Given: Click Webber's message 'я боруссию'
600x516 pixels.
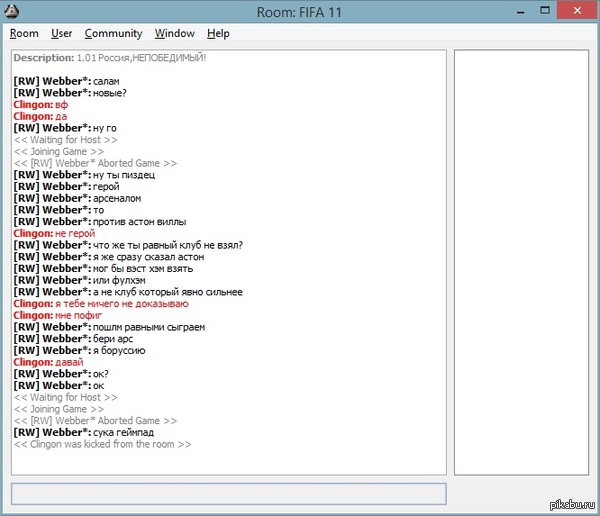Looking at the screenshot, I should pyautogui.click(x=80, y=350).
